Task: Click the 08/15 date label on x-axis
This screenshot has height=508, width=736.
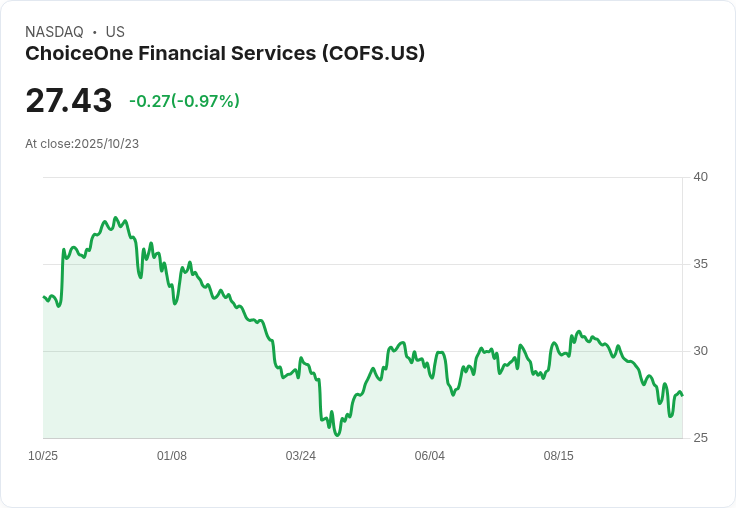Action: [559, 456]
